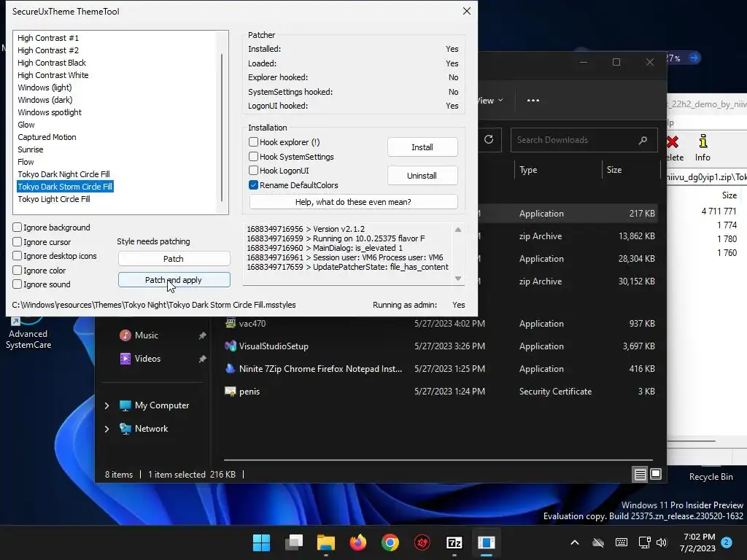
Task: Open the clock and date in the taskbar
Action: [697, 542]
